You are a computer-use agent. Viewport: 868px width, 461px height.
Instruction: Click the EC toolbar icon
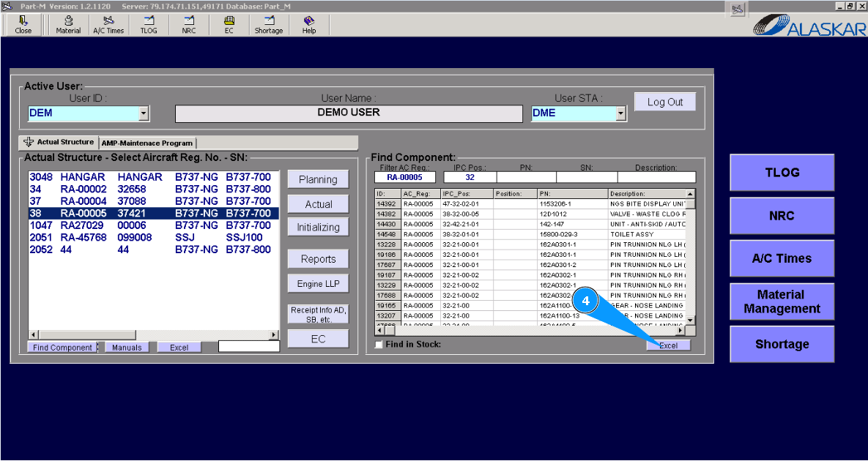coord(229,25)
